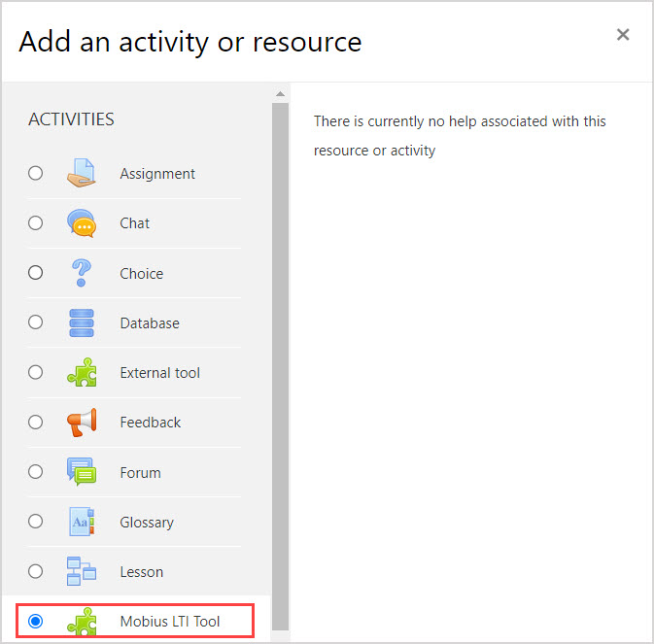This screenshot has width=654, height=644.
Task: Select the Database radio button
Action: tap(35, 322)
